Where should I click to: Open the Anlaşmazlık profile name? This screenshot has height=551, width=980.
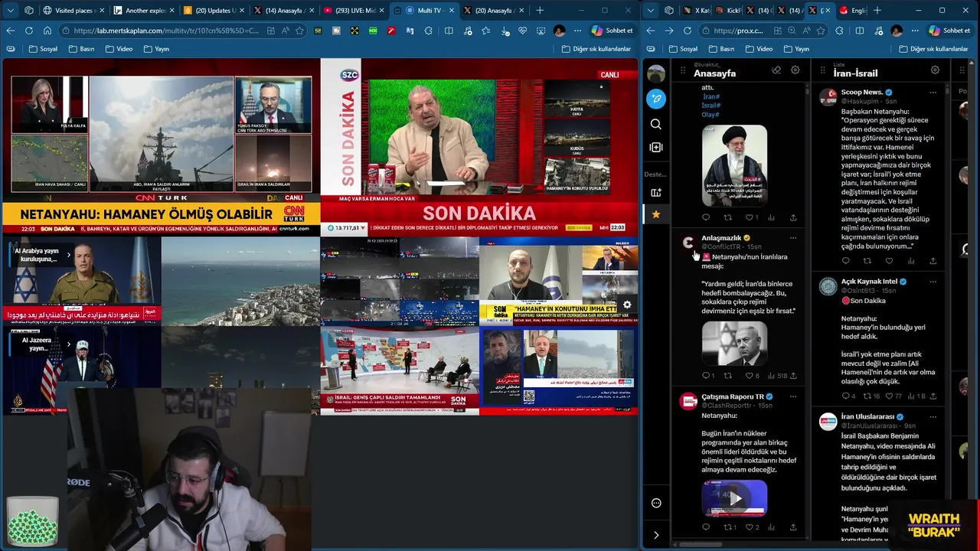(x=721, y=238)
